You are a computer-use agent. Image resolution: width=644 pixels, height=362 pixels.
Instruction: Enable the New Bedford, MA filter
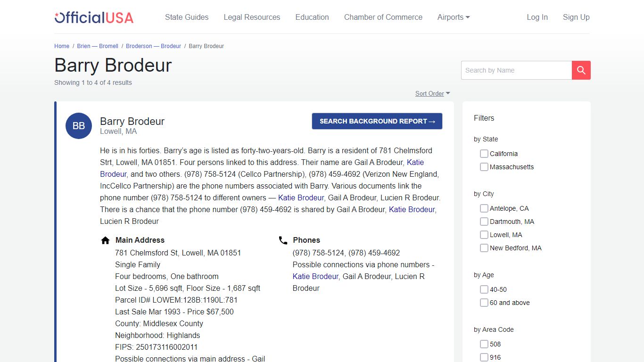point(484,248)
